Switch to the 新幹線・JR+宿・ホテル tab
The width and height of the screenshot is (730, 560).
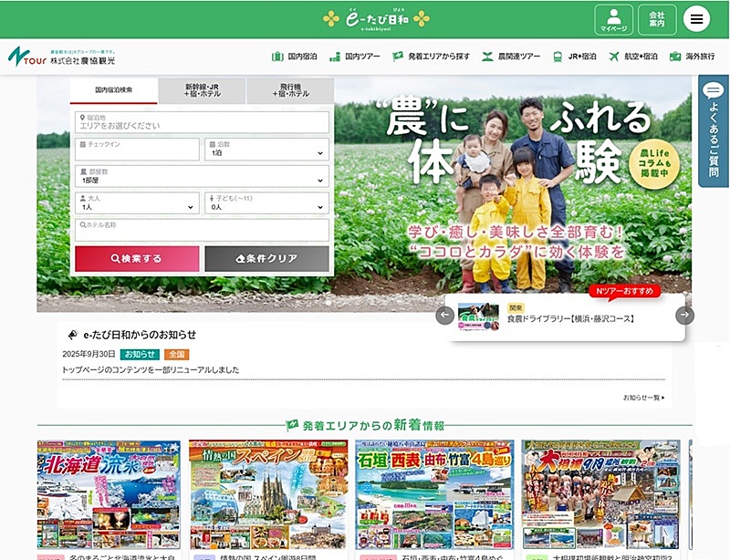[x=201, y=90]
